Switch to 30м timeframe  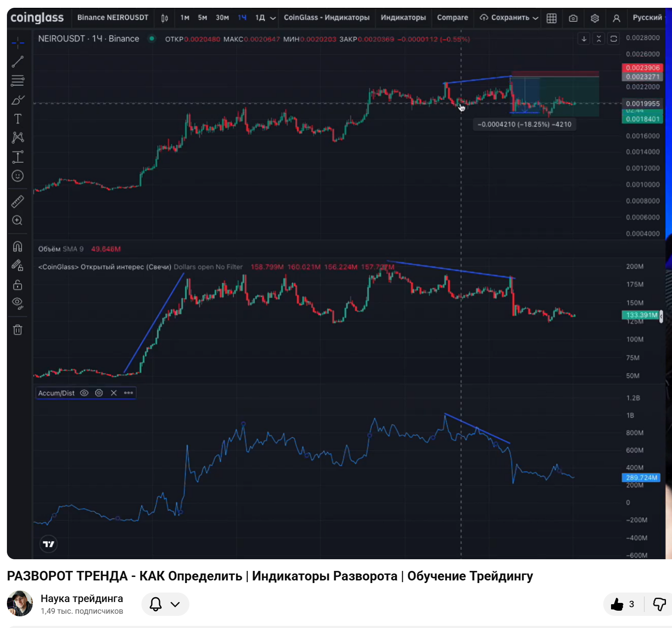pyautogui.click(x=222, y=18)
